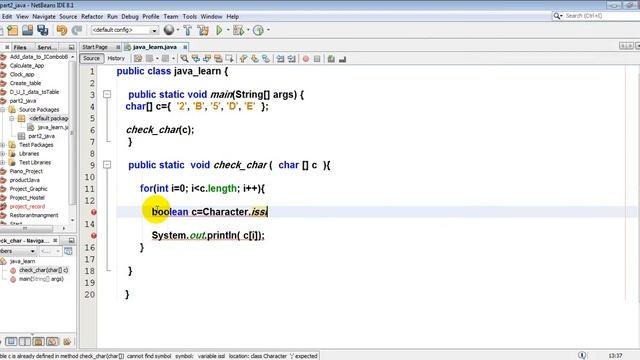Viewport: 640px width, 360px height.
Task: Open the Run Project dropdown arrow
Action: pos(228,30)
